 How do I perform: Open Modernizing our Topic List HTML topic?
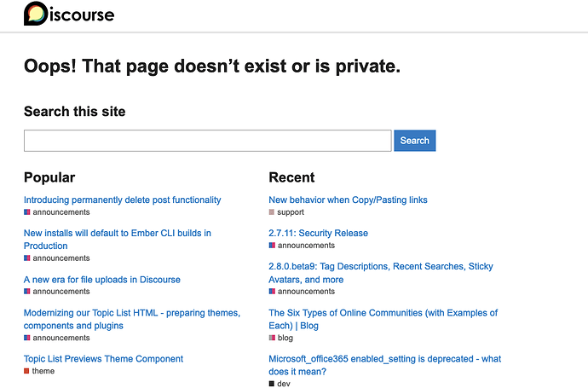132,319
